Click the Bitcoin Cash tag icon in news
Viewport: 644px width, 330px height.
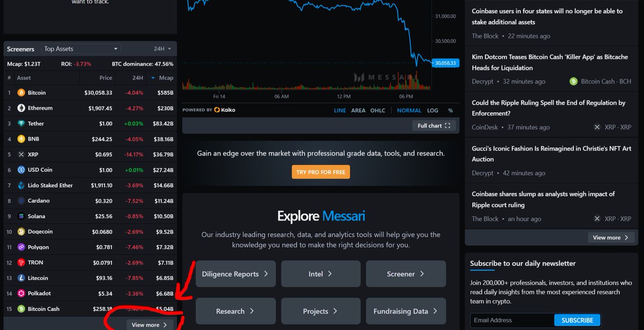[x=574, y=82]
